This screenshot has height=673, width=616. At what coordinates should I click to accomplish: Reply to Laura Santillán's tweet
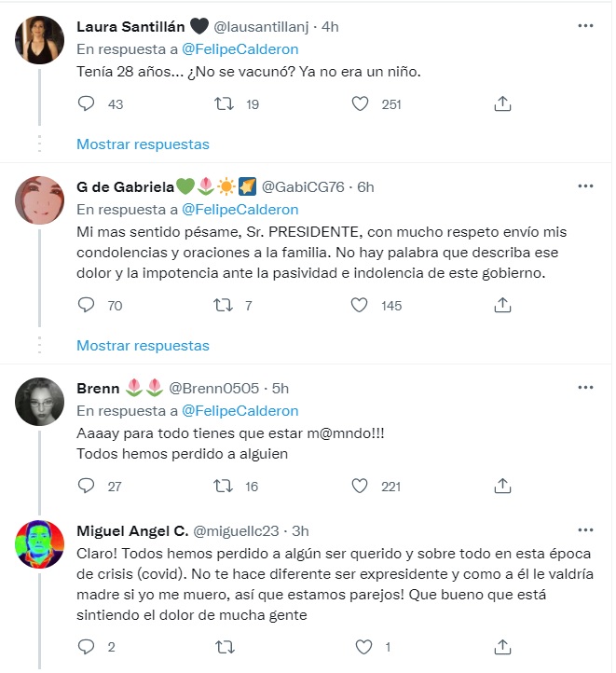(87, 104)
